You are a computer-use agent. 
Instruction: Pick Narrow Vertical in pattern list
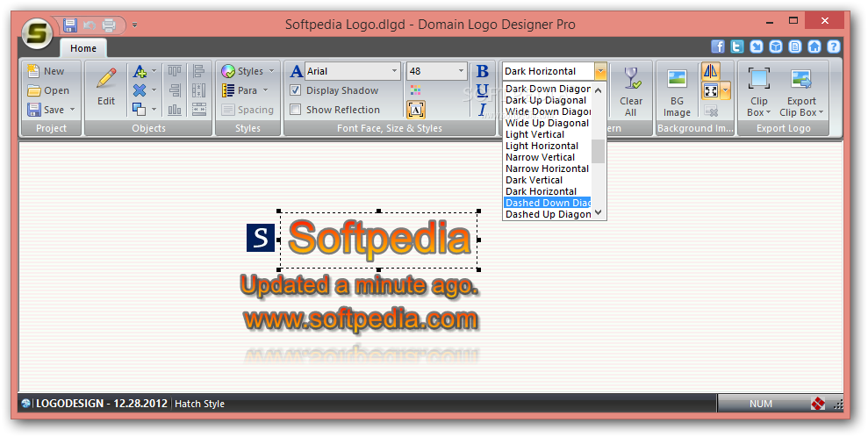click(x=548, y=157)
